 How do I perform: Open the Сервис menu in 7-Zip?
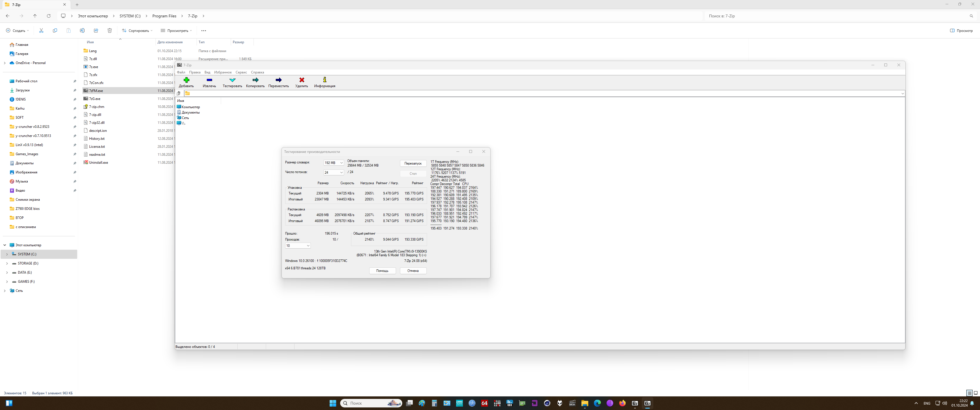click(241, 72)
